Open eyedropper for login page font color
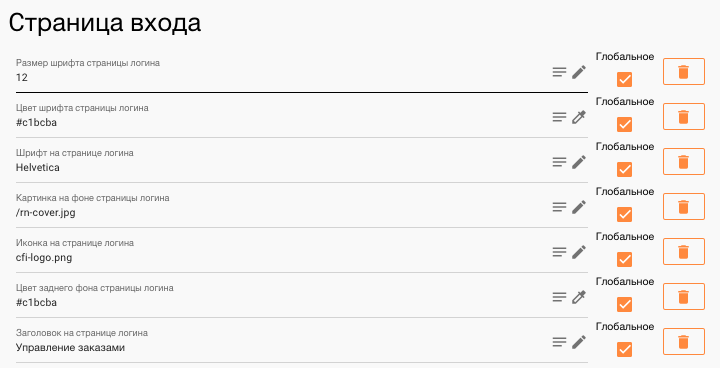The height and width of the screenshot is (368, 720). (579, 117)
